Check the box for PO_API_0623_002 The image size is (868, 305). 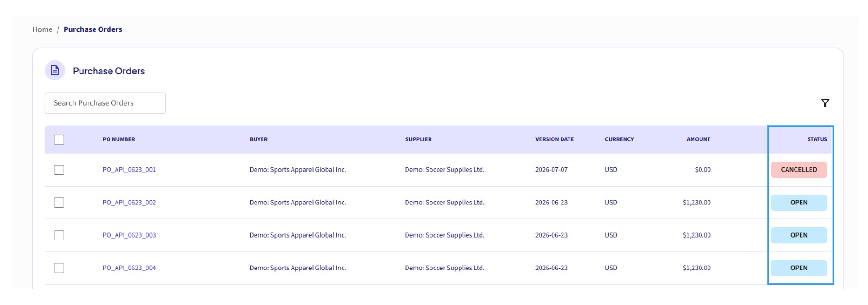tap(59, 203)
